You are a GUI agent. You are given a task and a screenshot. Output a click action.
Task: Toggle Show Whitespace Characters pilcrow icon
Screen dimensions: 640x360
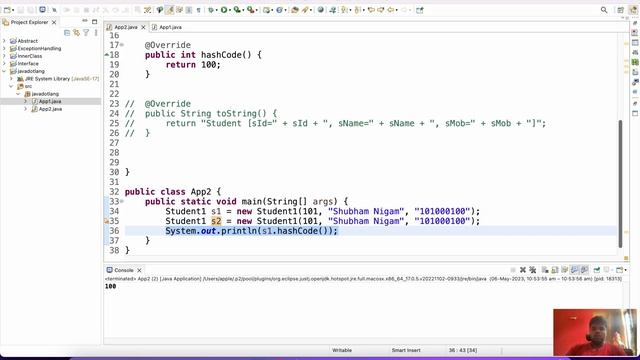[199, 10]
